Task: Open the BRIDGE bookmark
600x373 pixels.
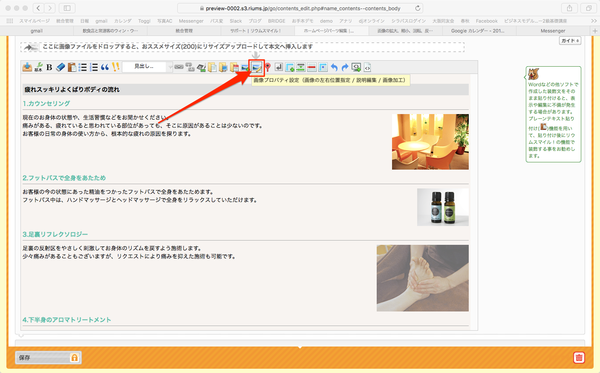Action: tap(276, 21)
